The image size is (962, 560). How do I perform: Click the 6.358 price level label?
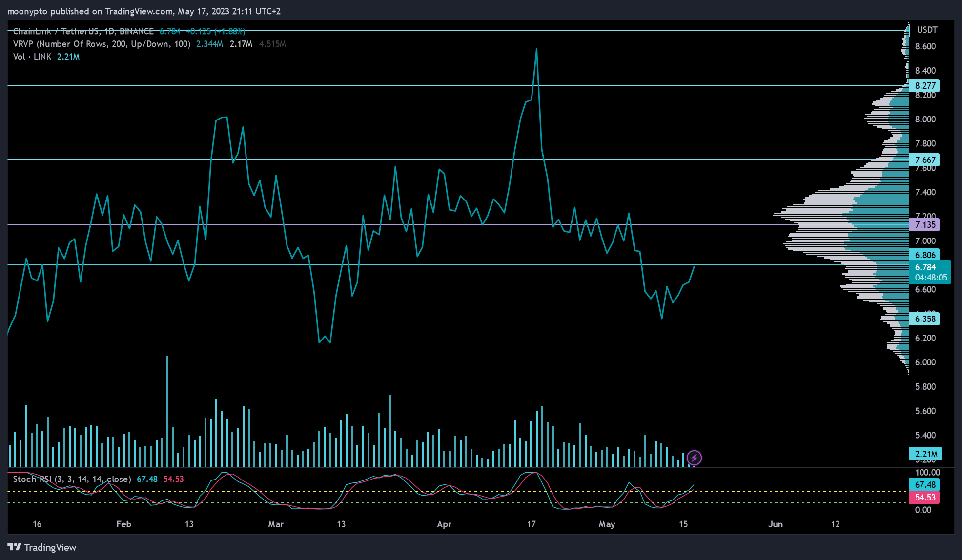point(925,319)
